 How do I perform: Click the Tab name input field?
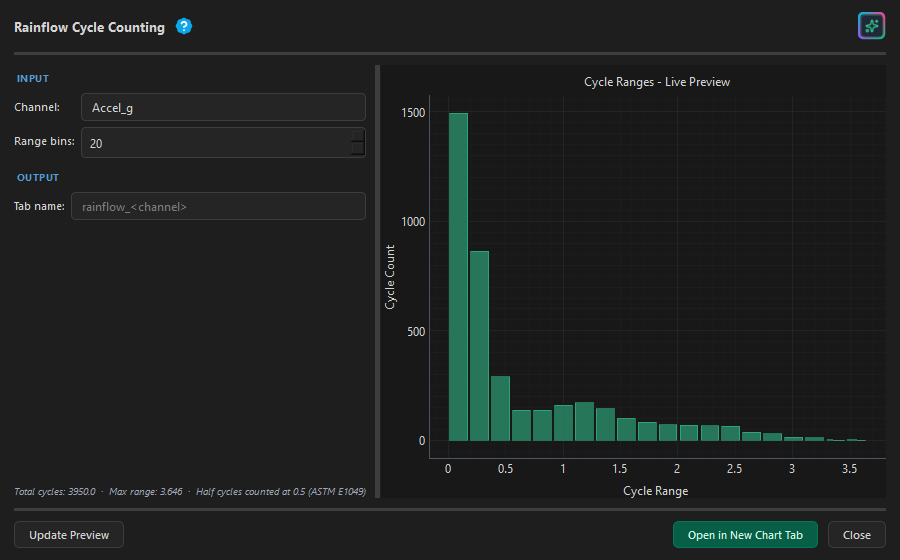click(x=218, y=207)
